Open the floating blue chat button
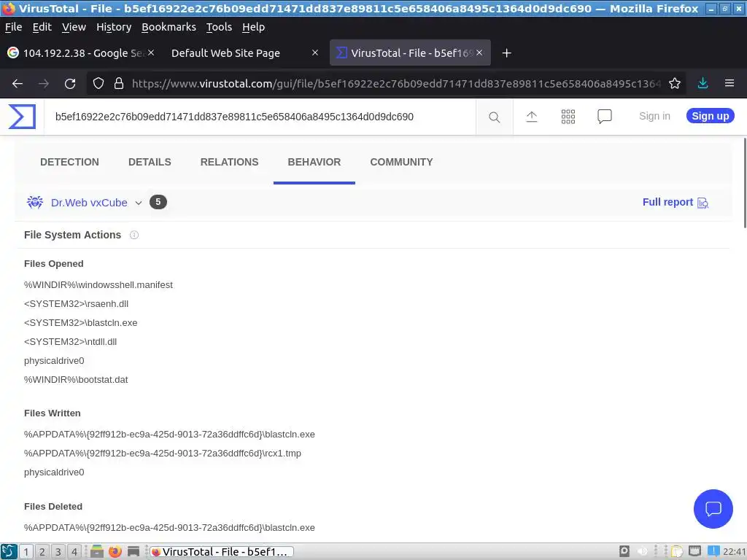747x560 pixels. [x=713, y=508]
